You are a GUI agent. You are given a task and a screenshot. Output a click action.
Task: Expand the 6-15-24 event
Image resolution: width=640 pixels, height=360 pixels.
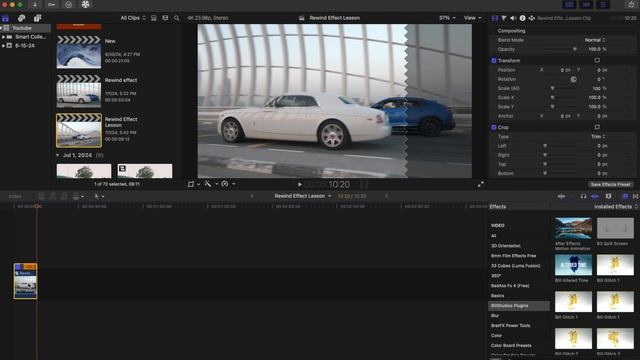[x=4, y=46]
